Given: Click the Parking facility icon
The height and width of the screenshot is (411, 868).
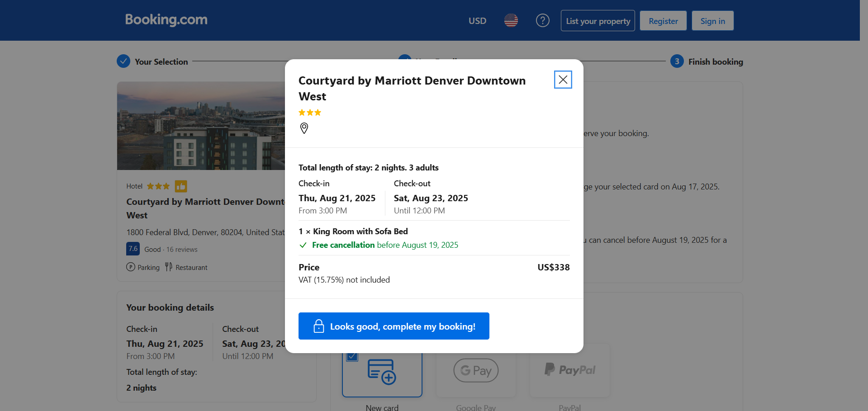Looking at the screenshot, I should (131, 267).
